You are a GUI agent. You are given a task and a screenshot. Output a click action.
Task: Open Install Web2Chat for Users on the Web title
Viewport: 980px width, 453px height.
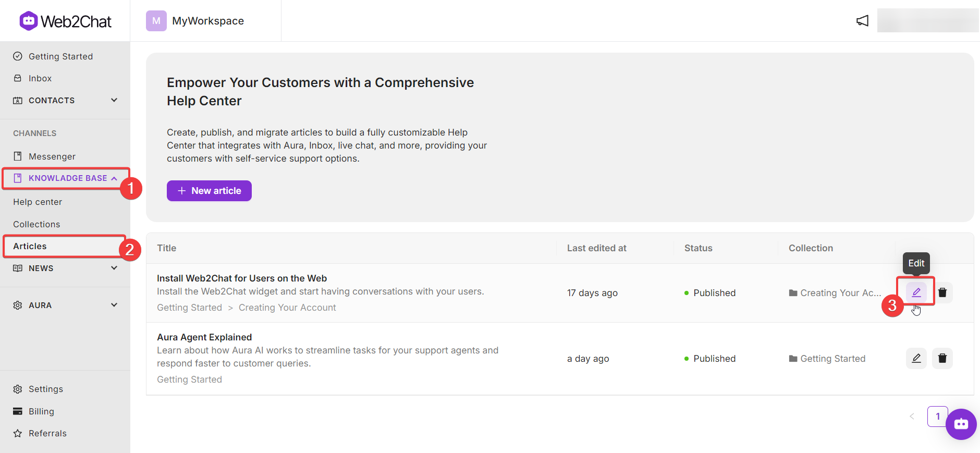[x=242, y=278]
